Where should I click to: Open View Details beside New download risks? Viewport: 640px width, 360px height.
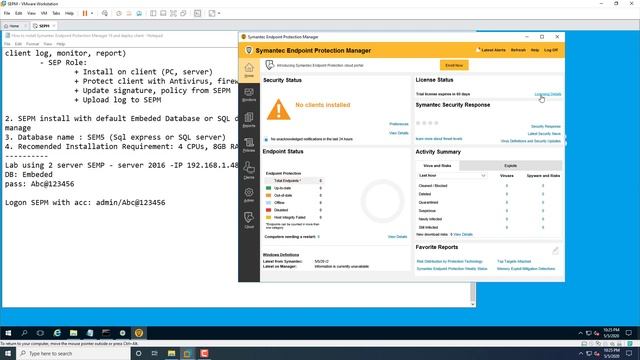[463, 234]
